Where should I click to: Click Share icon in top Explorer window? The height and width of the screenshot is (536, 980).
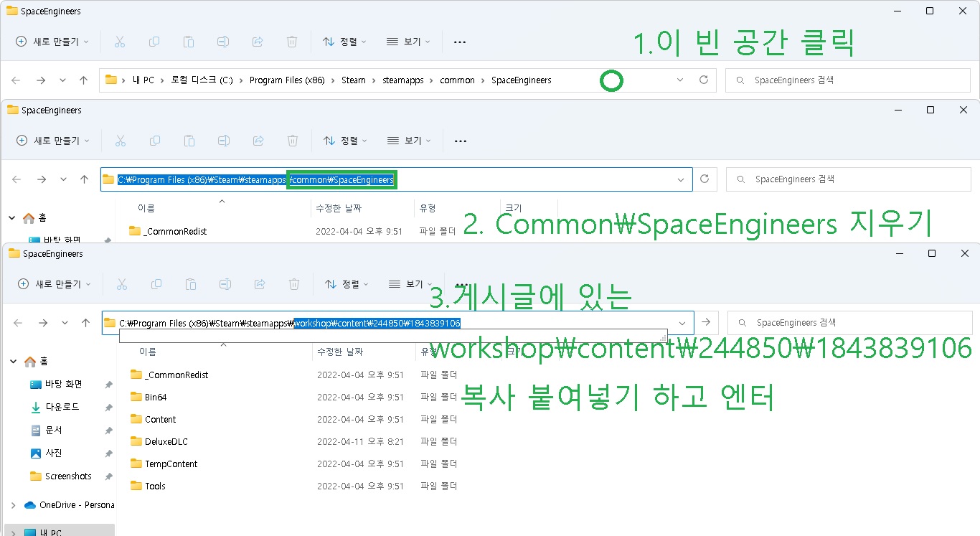(x=258, y=42)
